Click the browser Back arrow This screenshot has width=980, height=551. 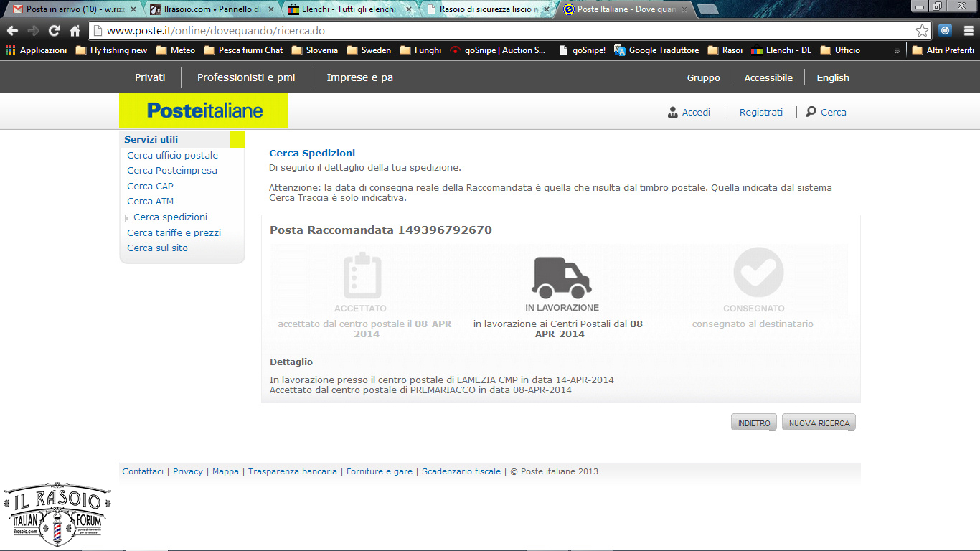[x=12, y=31]
